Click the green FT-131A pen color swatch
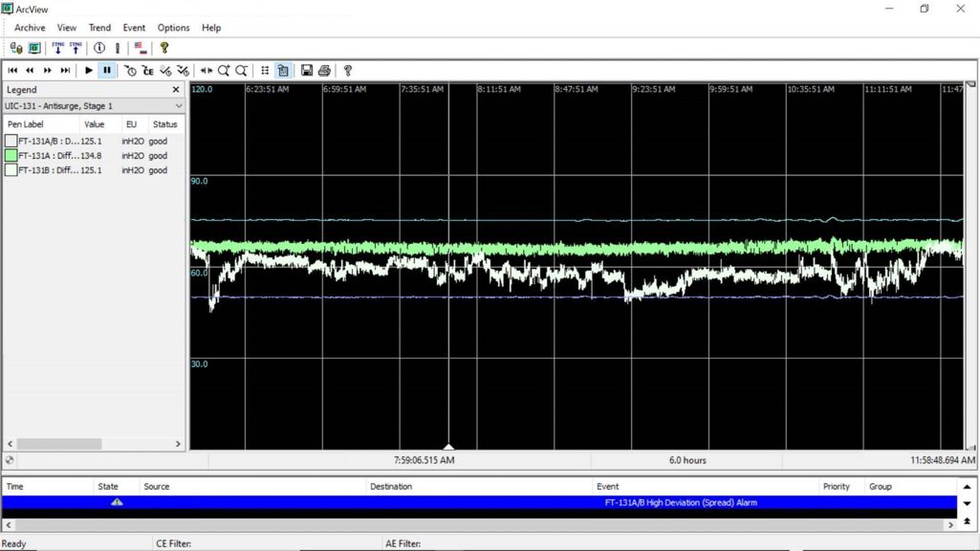 [x=11, y=156]
